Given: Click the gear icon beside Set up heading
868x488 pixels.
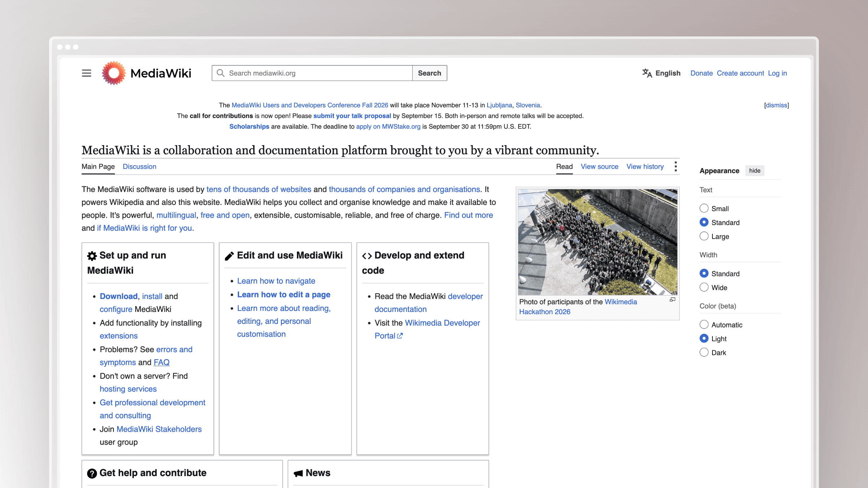Looking at the screenshot, I should pyautogui.click(x=92, y=256).
